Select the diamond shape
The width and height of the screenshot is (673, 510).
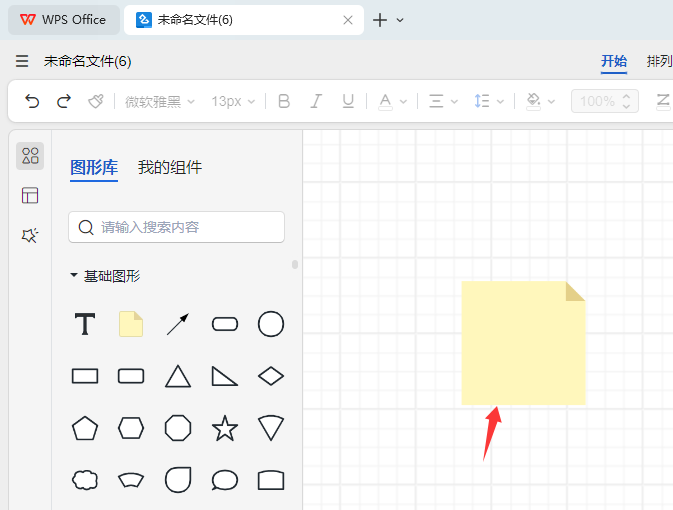(271, 376)
